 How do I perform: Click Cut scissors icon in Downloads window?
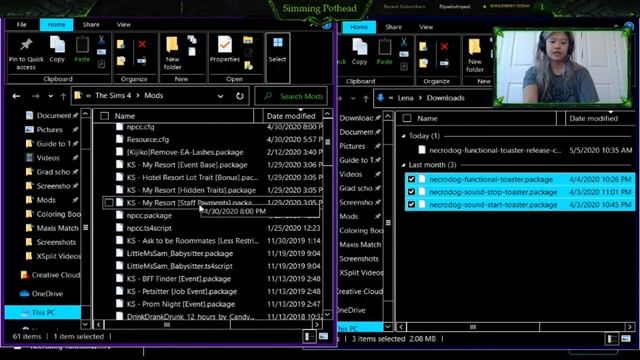pyautogui.click(x=404, y=42)
